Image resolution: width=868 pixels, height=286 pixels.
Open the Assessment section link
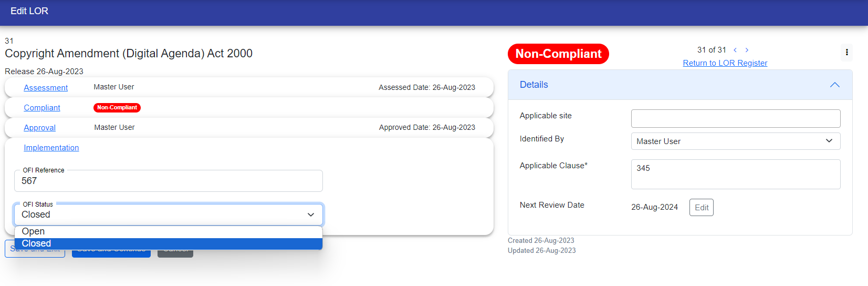tap(46, 88)
